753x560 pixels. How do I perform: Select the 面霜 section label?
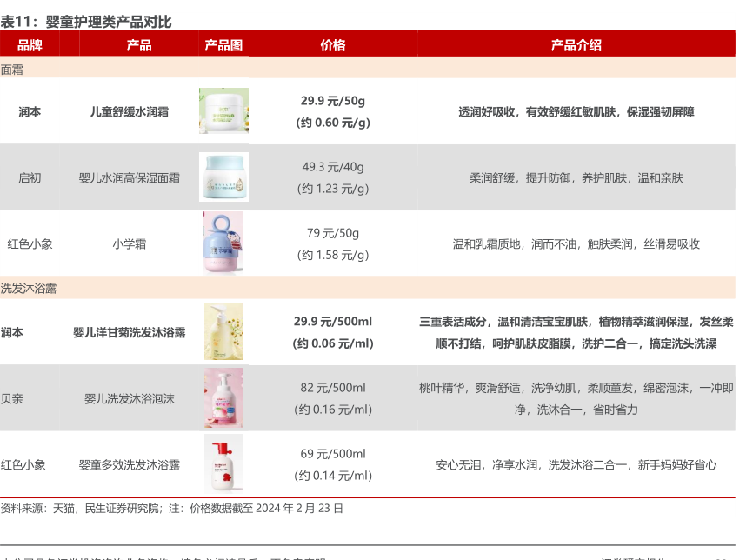pos(12,70)
